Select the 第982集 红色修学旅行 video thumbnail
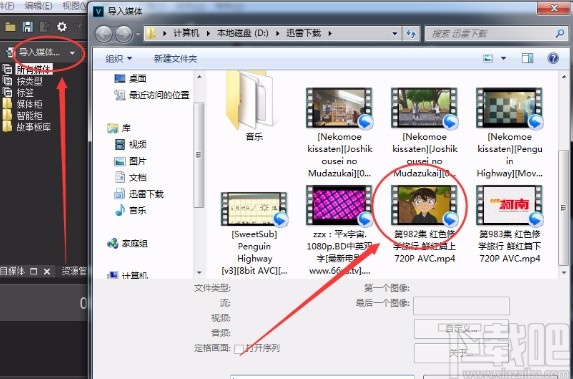The height and width of the screenshot is (379, 573). pos(424,205)
